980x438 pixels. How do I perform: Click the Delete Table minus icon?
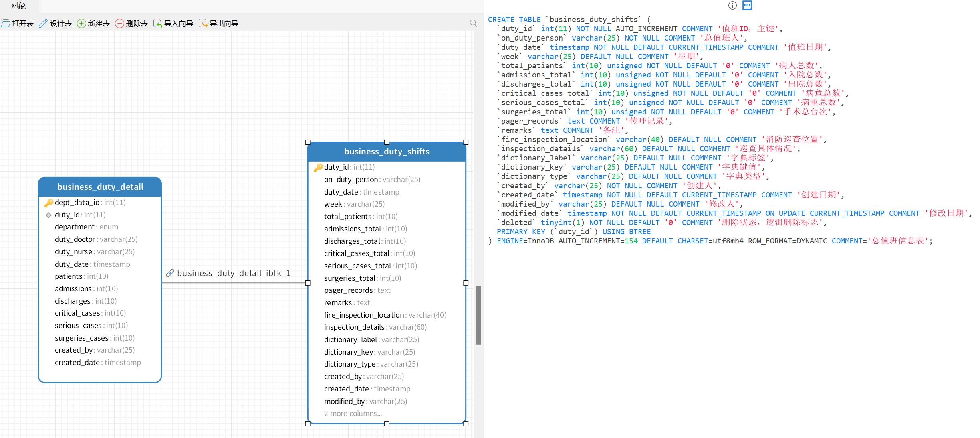point(119,23)
